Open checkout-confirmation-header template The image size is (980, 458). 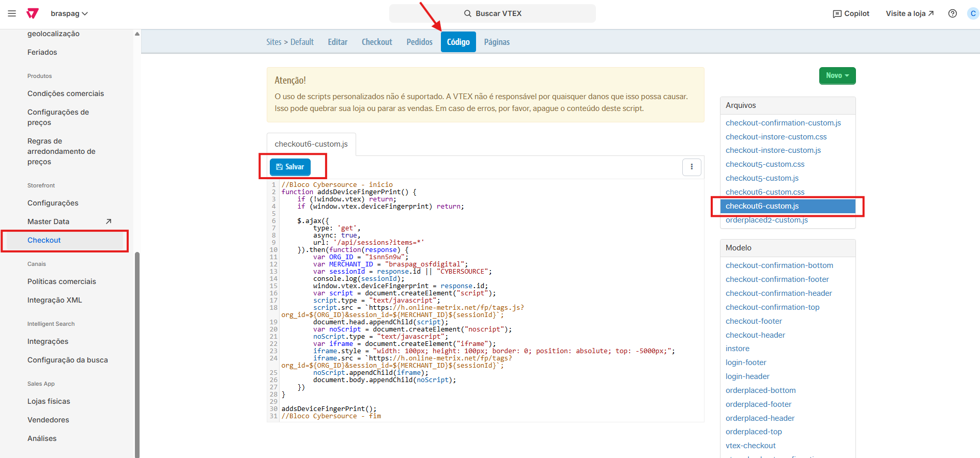(x=778, y=293)
